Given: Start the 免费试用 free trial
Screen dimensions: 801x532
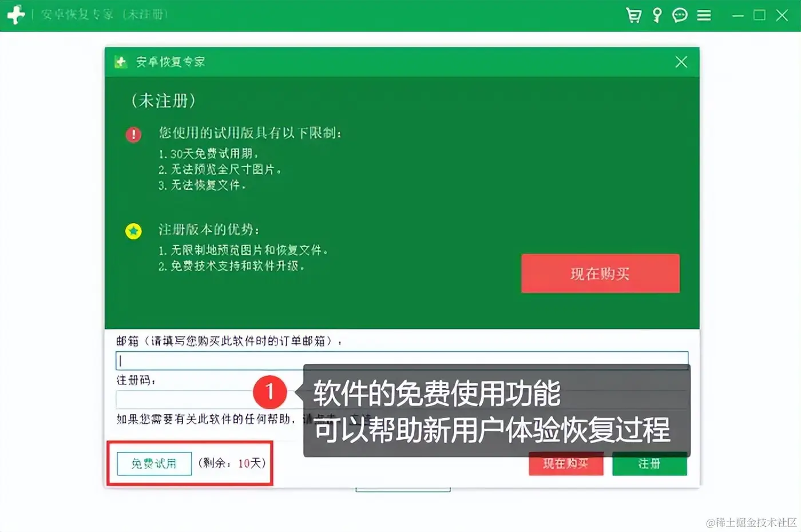Looking at the screenshot, I should point(154,463).
